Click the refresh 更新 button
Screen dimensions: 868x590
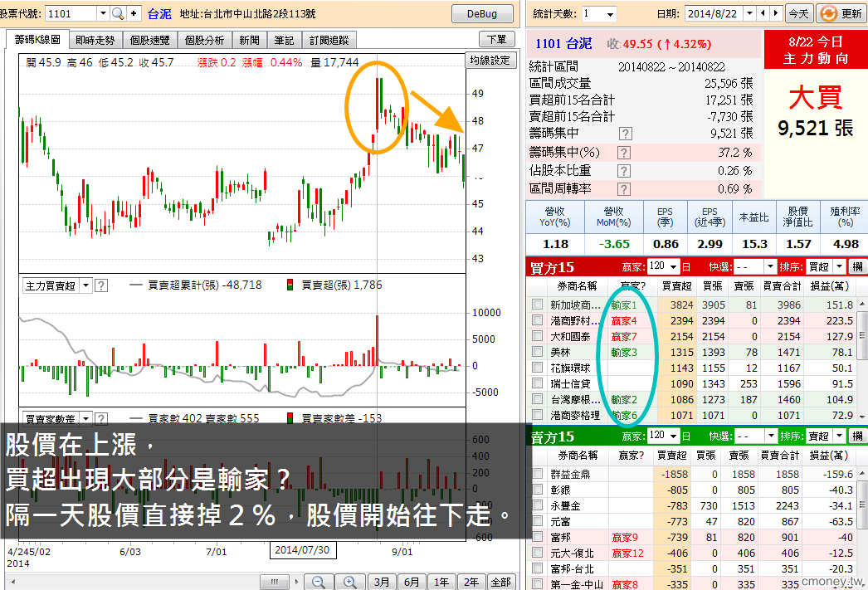[x=841, y=13]
